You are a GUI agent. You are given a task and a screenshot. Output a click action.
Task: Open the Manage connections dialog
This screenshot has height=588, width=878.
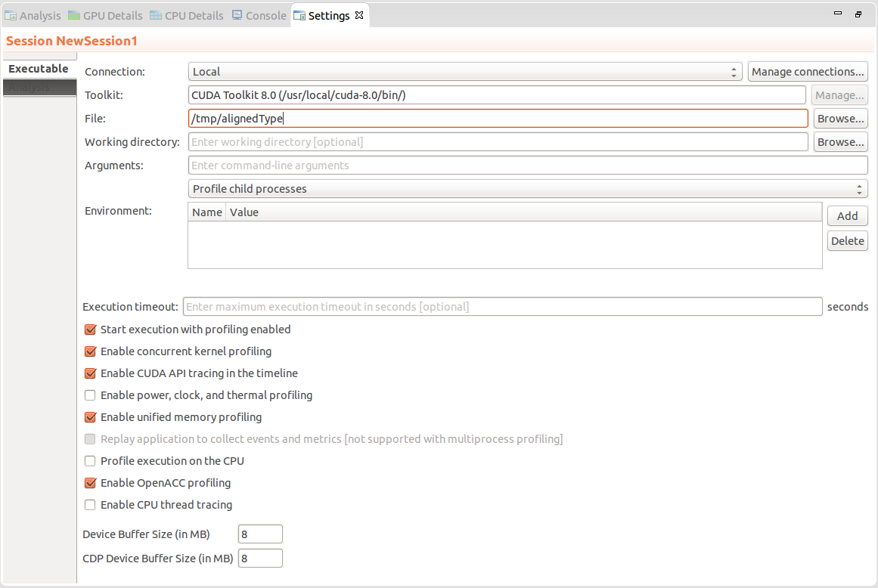pos(807,71)
